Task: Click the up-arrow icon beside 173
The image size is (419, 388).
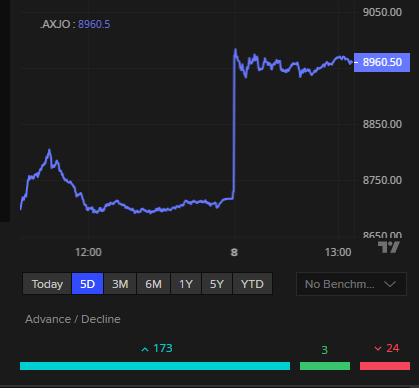Action: pyautogui.click(x=145, y=349)
